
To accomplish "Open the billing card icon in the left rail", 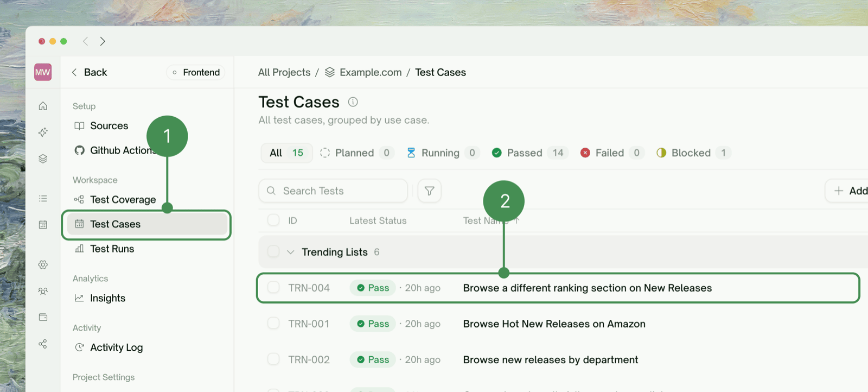I will (43, 317).
